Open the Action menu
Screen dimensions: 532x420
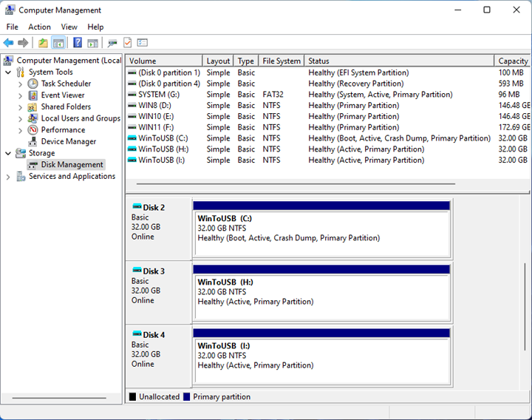tap(39, 27)
